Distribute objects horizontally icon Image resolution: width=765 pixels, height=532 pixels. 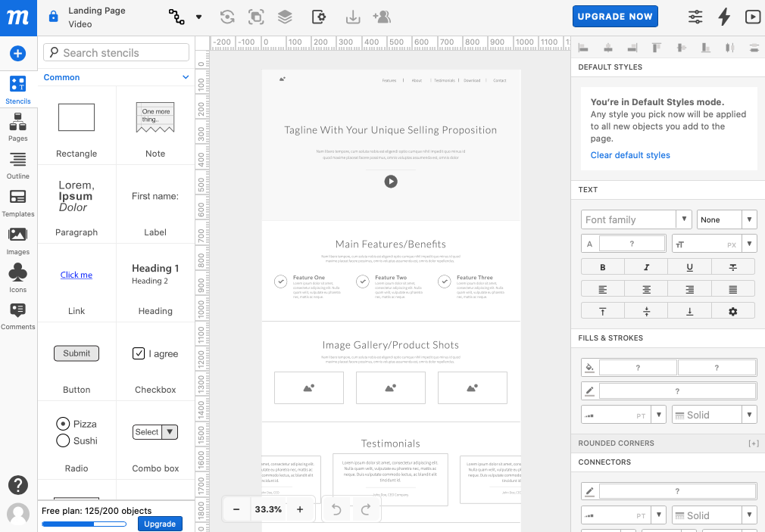click(x=730, y=48)
